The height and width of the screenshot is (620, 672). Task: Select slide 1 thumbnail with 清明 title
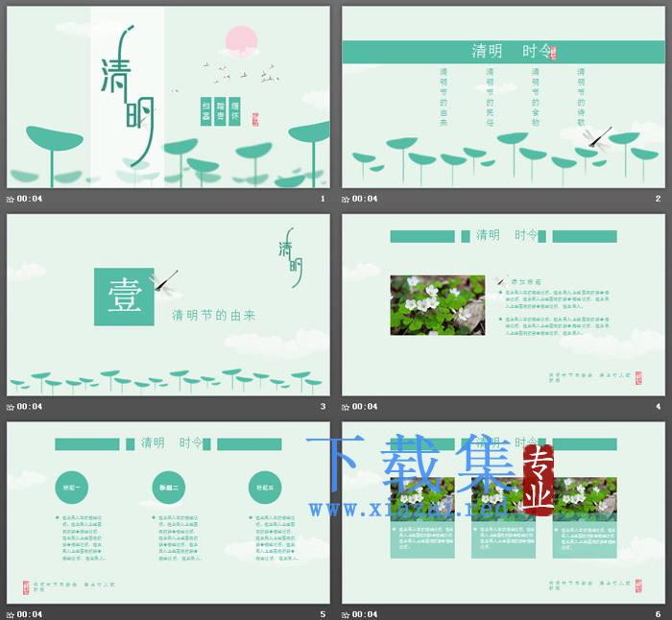[x=168, y=97]
